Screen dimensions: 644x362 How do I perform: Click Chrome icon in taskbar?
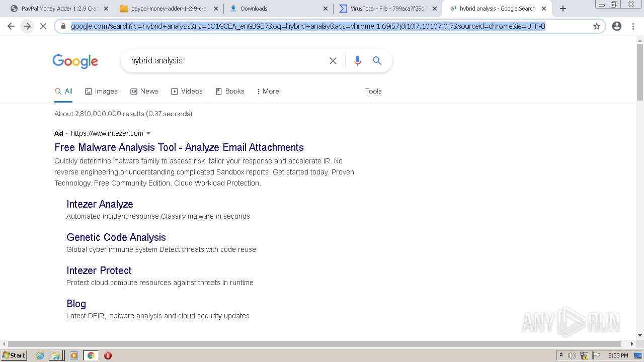point(91,355)
